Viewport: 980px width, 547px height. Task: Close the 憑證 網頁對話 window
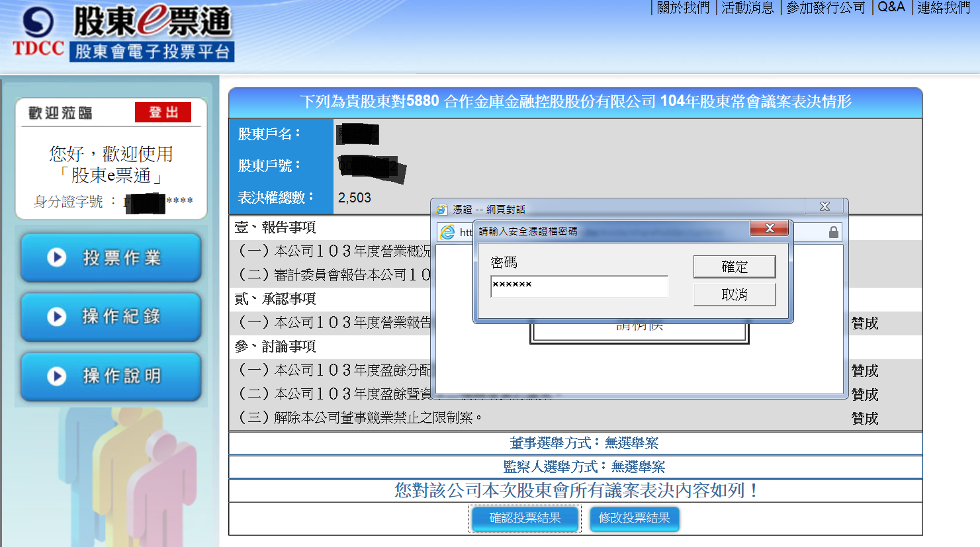point(824,206)
